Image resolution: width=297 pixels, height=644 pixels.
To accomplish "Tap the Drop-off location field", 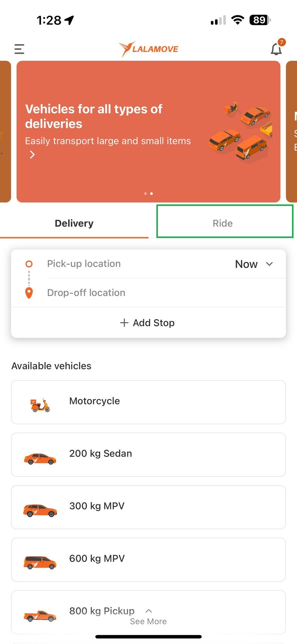I will click(166, 293).
